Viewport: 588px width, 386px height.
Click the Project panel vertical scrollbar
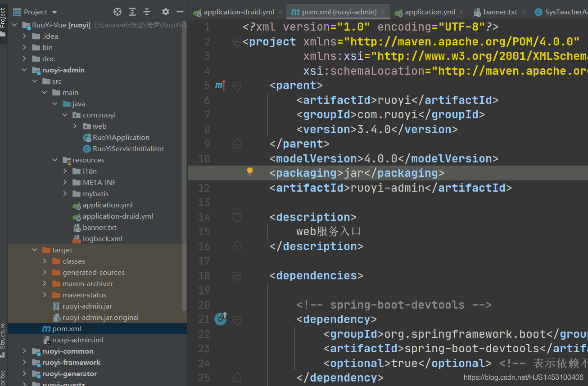(x=184, y=166)
